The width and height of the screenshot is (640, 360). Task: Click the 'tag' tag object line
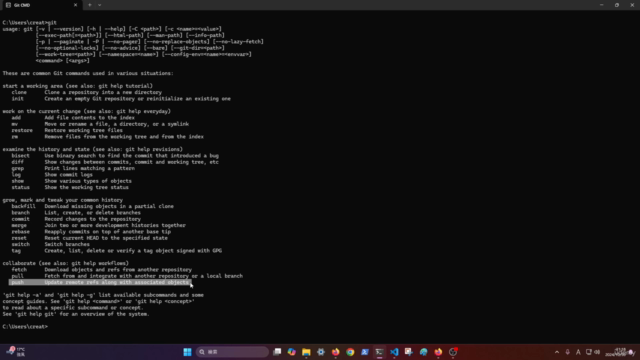click(117, 251)
